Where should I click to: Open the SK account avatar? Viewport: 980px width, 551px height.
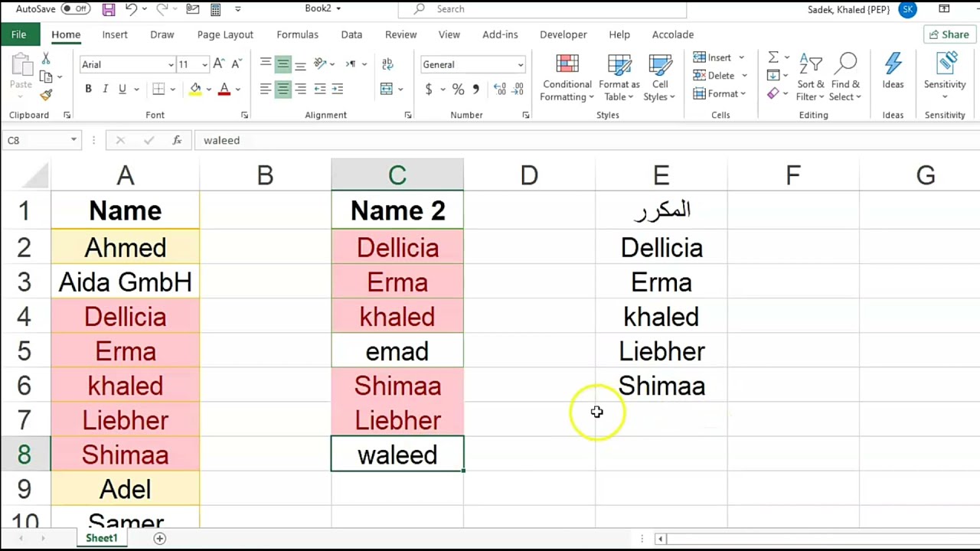908,9
